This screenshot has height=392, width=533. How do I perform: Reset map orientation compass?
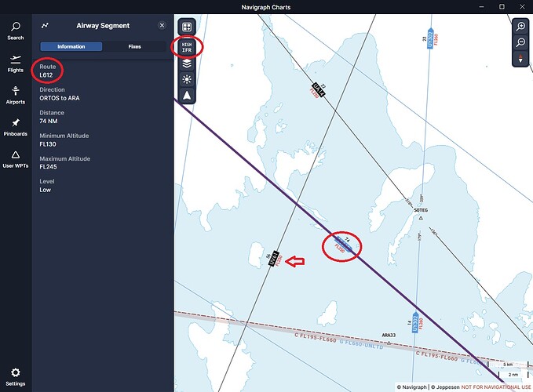tap(520, 59)
